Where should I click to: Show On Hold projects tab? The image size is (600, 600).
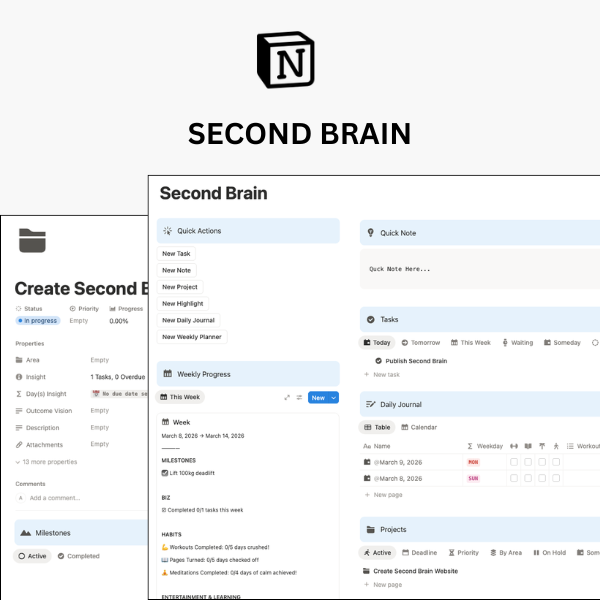[x=549, y=553]
